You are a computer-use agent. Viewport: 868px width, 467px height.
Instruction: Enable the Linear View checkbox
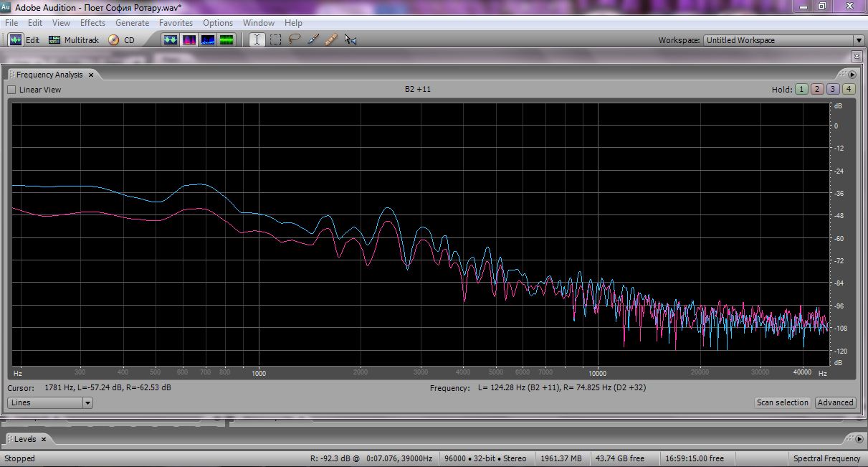(x=11, y=90)
